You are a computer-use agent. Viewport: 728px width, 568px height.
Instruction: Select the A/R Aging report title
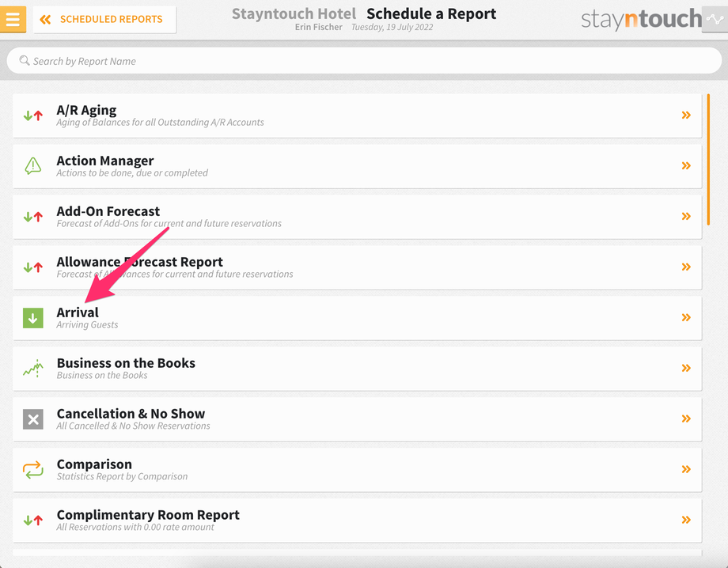(x=86, y=110)
